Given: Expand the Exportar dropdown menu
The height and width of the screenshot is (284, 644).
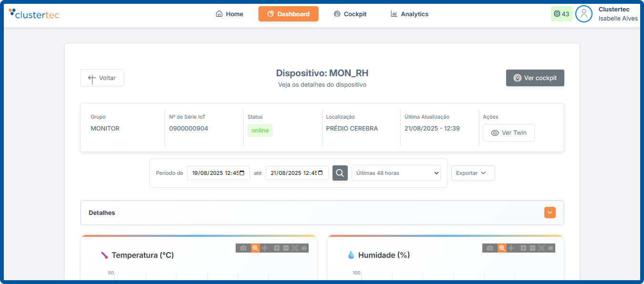Looking at the screenshot, I should (x=473, y=173).
